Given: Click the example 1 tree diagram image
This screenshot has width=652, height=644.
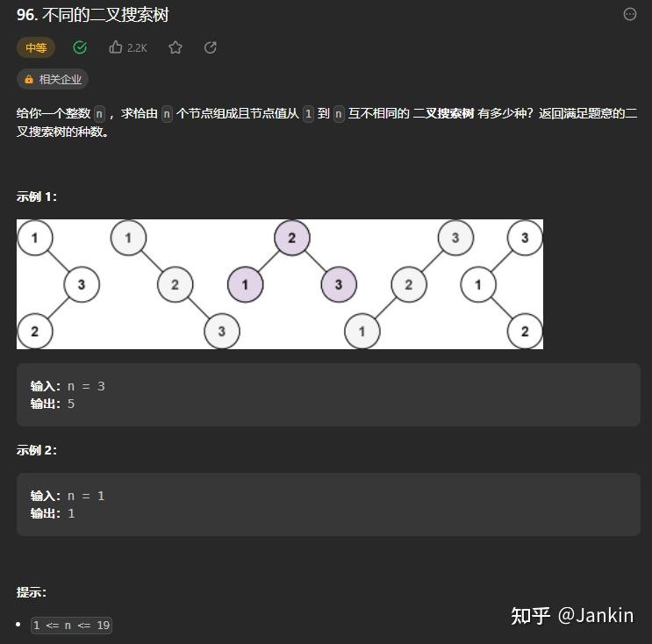Looking at the screenshot, I should click(280, 284).
